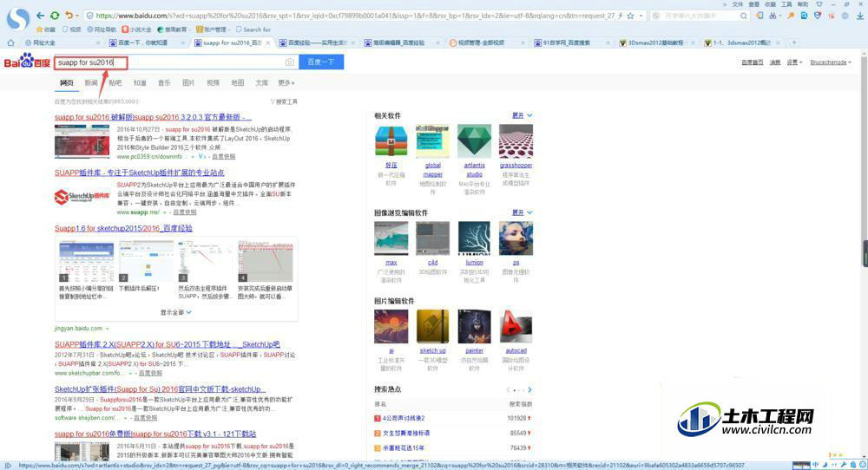868x470 pixels.
Task: Click the grasshopper software icon
Action: (516, 141)
